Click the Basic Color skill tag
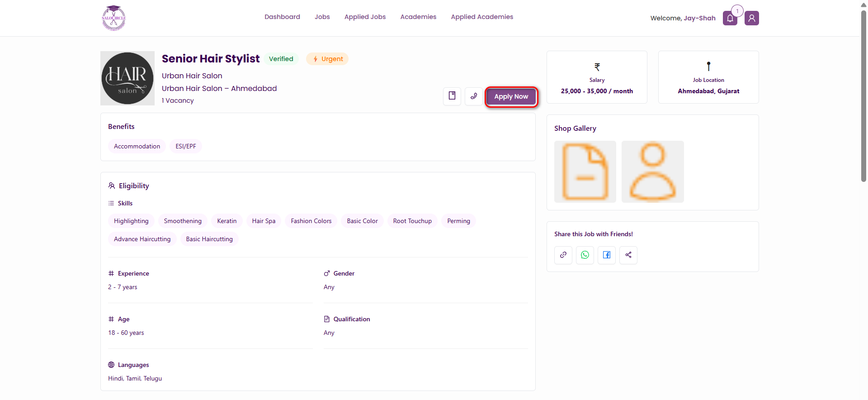Screen dimensions: 868x400 coord(363,221)
